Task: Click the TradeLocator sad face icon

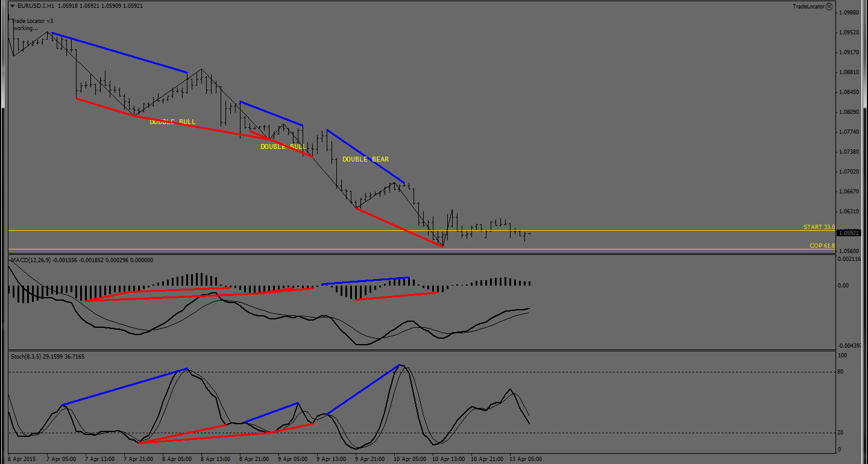Action: point(829,6)
